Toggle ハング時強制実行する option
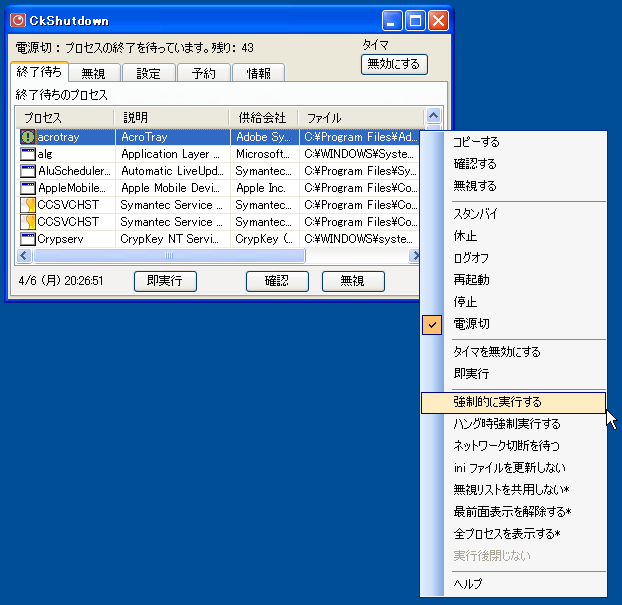 pyautogui.click(x=513, y=424)
